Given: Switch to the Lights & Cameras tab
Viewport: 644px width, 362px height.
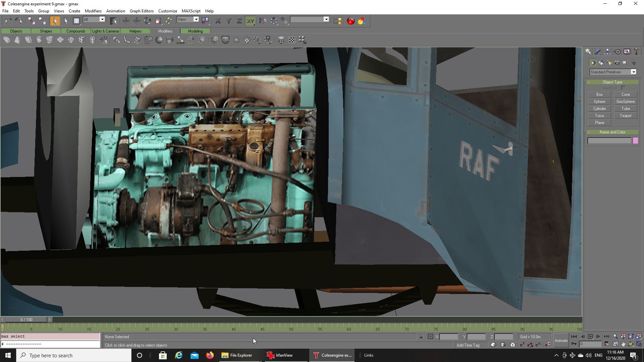Looking at the screenshot, I should (106, 31).
